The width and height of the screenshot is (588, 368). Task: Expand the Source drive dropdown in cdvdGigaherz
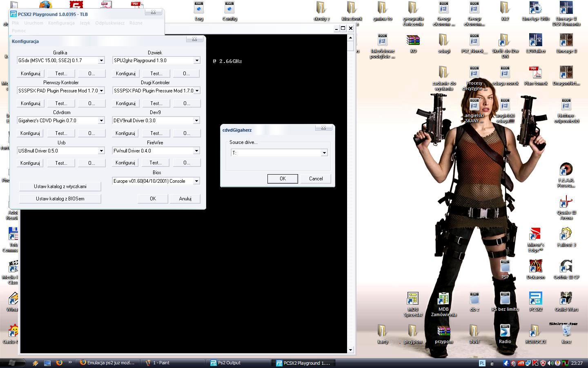tap(324, 153)
